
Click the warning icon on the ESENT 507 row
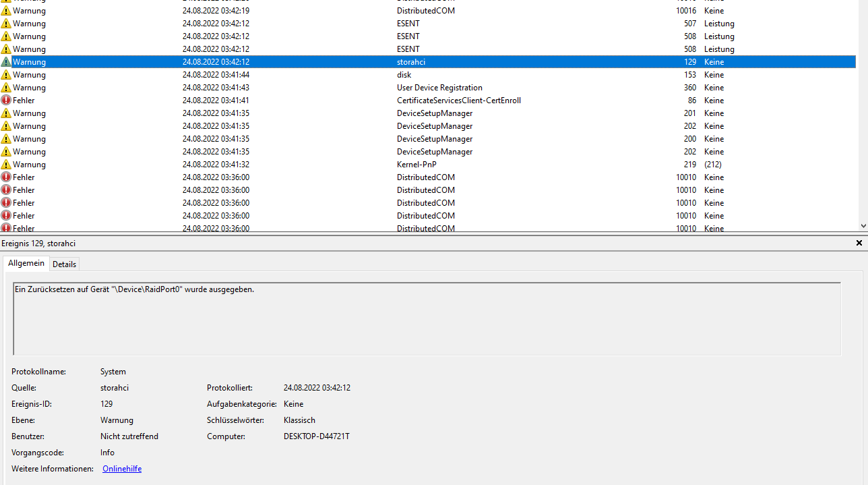(7, 23)
